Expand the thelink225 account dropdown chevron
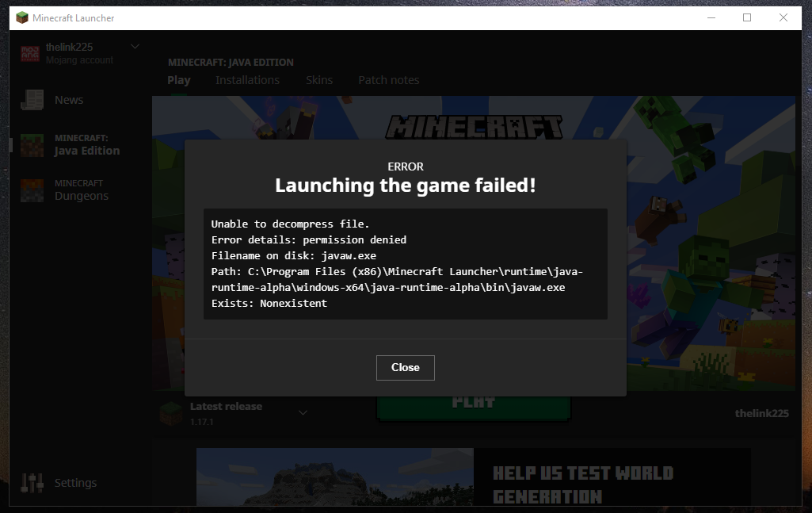 click(x=135, y=47)
